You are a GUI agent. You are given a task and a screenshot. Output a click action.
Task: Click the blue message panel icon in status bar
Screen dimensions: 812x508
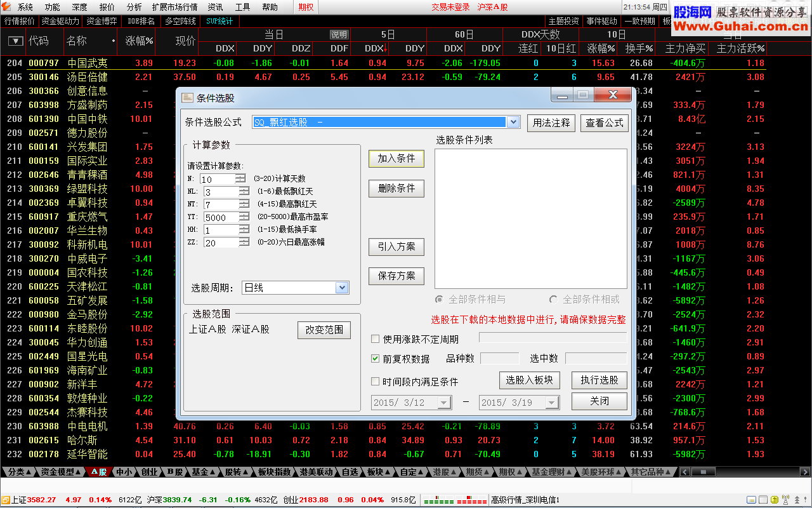(752, 500)
